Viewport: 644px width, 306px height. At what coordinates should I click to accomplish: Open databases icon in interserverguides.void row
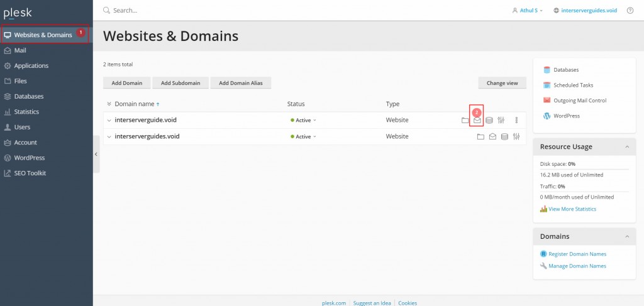click(x=504, y=136)
